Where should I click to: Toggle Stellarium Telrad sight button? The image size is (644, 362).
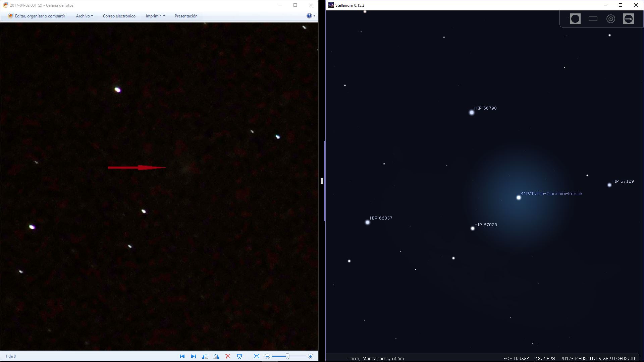[610, 19]
